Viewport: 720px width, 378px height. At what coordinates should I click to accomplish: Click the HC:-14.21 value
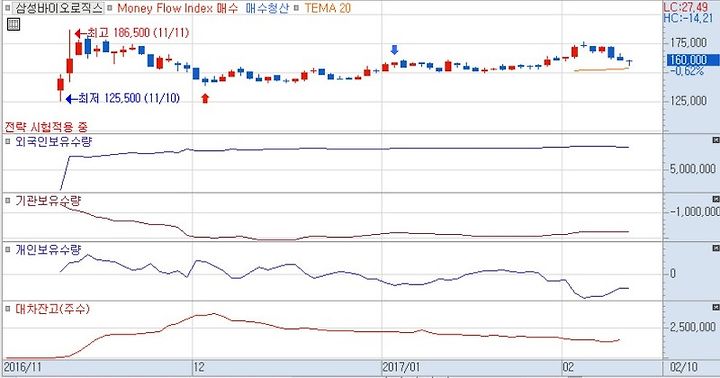[688, 18]
